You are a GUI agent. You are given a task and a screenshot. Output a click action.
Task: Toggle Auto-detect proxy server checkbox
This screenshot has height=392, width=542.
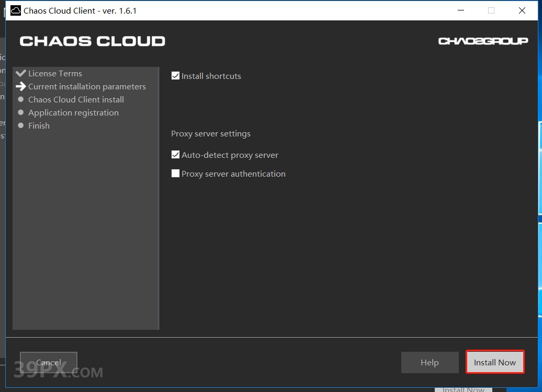pos(176,155)
